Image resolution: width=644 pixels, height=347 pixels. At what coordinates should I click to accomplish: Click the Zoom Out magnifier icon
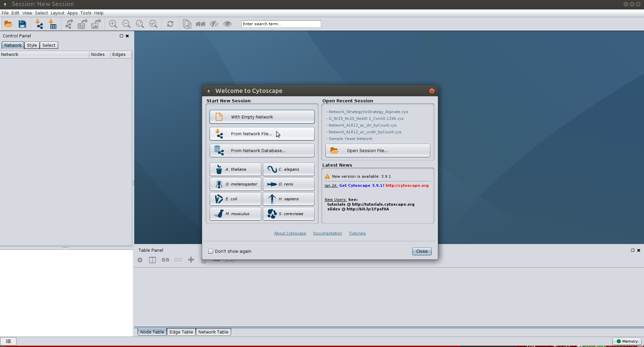tap(127, 24)
